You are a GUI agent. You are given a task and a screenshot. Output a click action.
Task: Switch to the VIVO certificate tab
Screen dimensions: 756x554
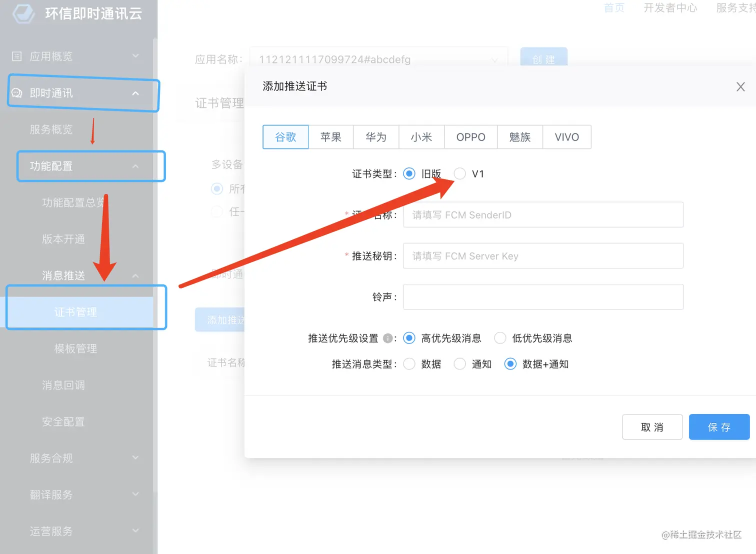566,137
